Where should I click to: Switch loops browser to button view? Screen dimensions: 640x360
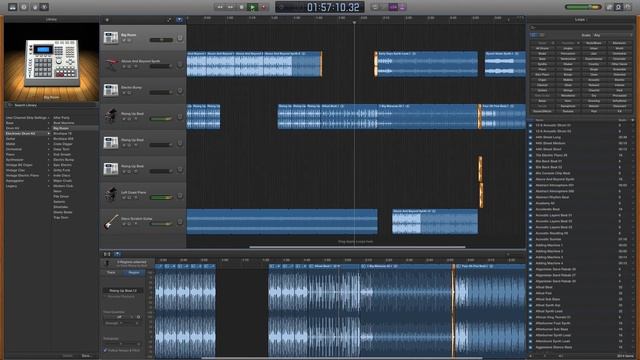[x=533, y=35]
